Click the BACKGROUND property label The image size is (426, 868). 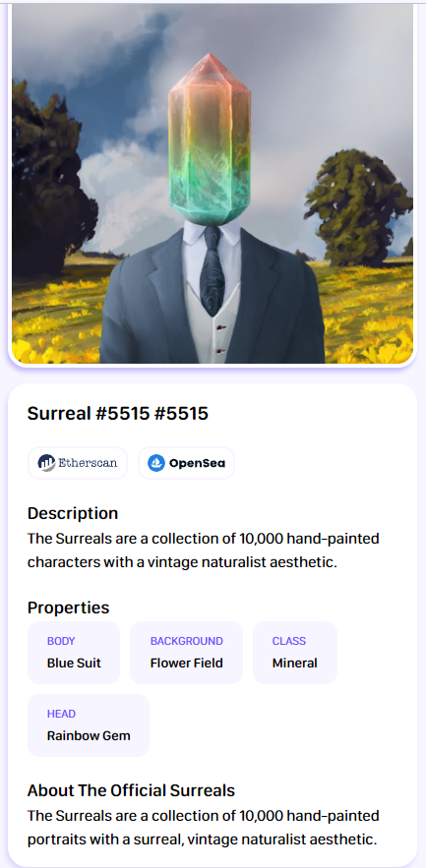[x=187, y=641]
